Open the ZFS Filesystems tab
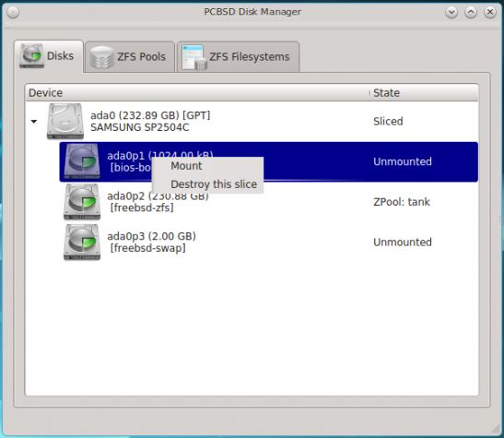The image size is (504, 438). click(238, 57)
